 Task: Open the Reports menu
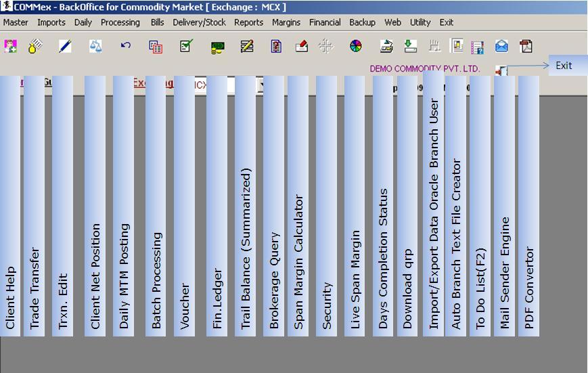pos(248,22)
